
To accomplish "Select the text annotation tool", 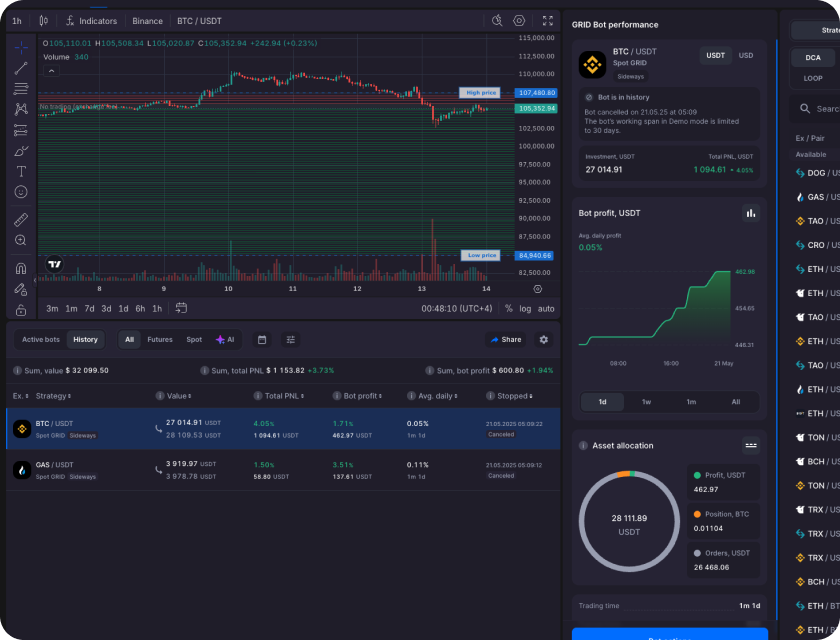I will (20, 171).
